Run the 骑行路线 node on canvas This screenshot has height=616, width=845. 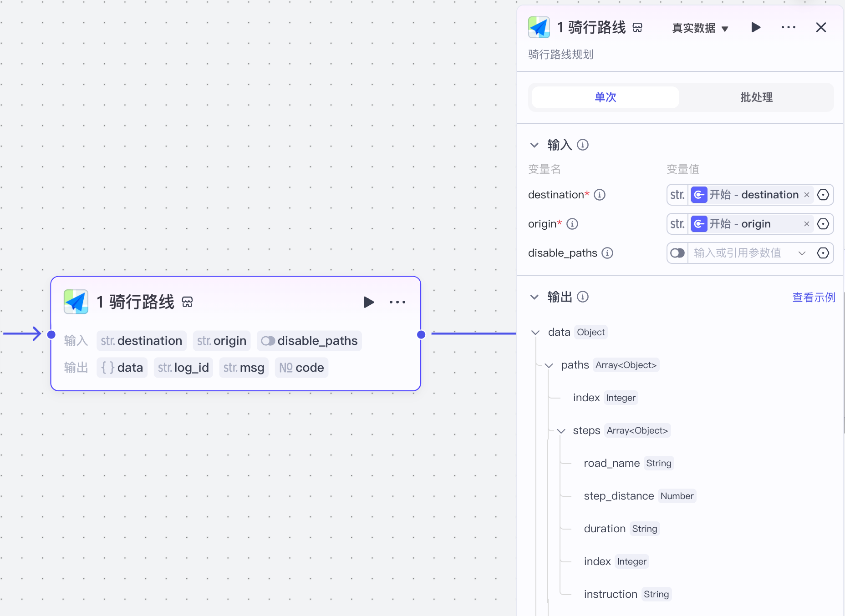coord(369,302)
